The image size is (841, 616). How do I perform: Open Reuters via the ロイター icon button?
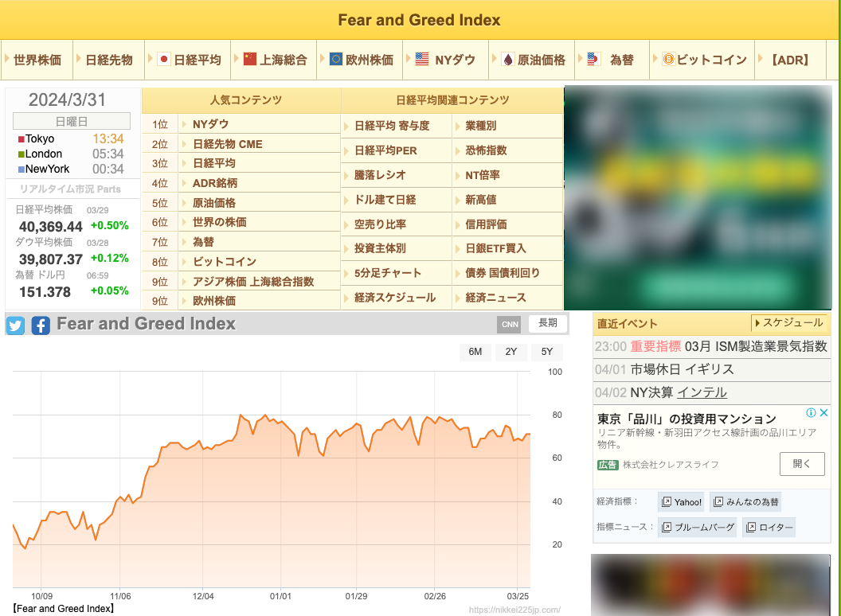coord(768,527)
